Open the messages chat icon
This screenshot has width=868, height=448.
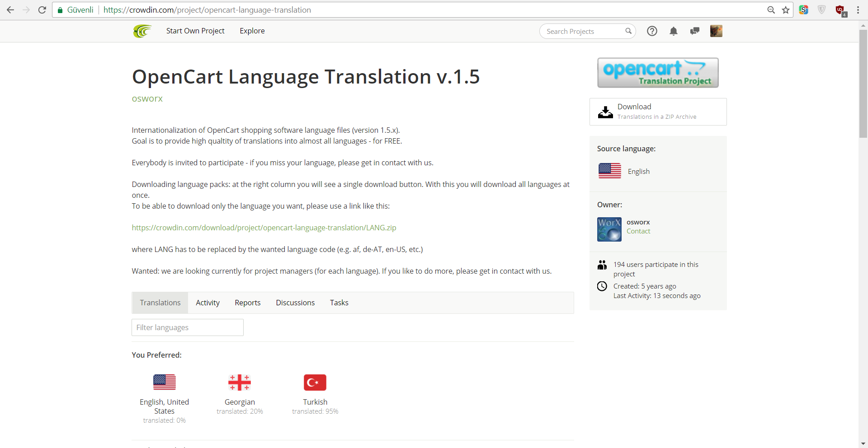[695, 31]
